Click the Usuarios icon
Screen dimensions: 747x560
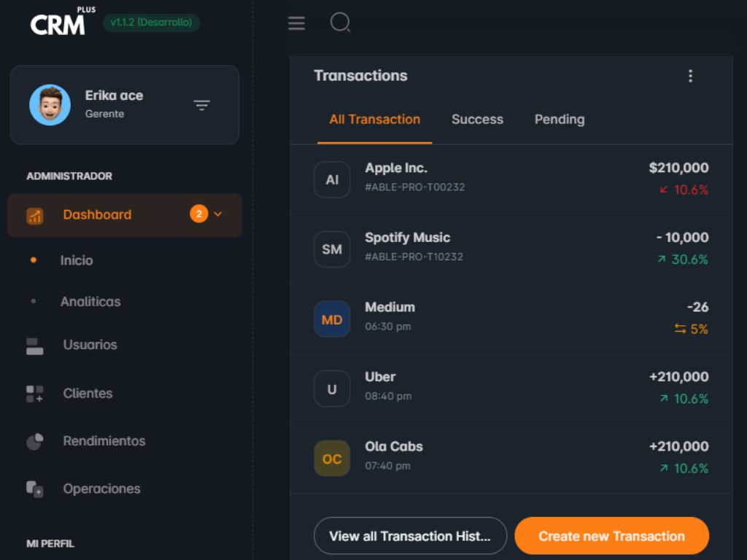tap(35, 346)
